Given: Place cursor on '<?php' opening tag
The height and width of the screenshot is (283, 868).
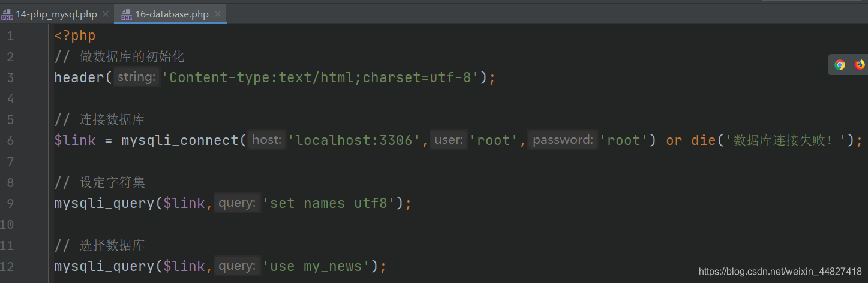Looking at the screenshot, I should pyautogui.click(x=75, y=36).
